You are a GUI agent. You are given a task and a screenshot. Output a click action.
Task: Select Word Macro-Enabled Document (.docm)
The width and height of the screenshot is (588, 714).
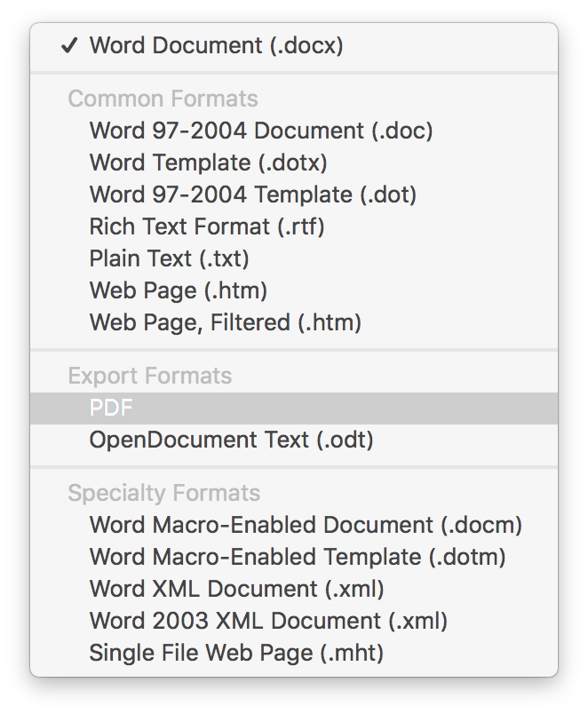coord(294,525)
